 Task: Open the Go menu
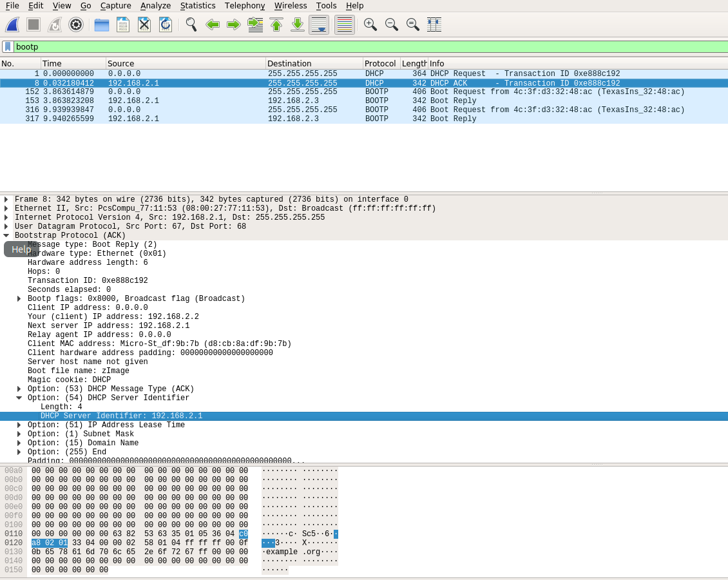86,6
